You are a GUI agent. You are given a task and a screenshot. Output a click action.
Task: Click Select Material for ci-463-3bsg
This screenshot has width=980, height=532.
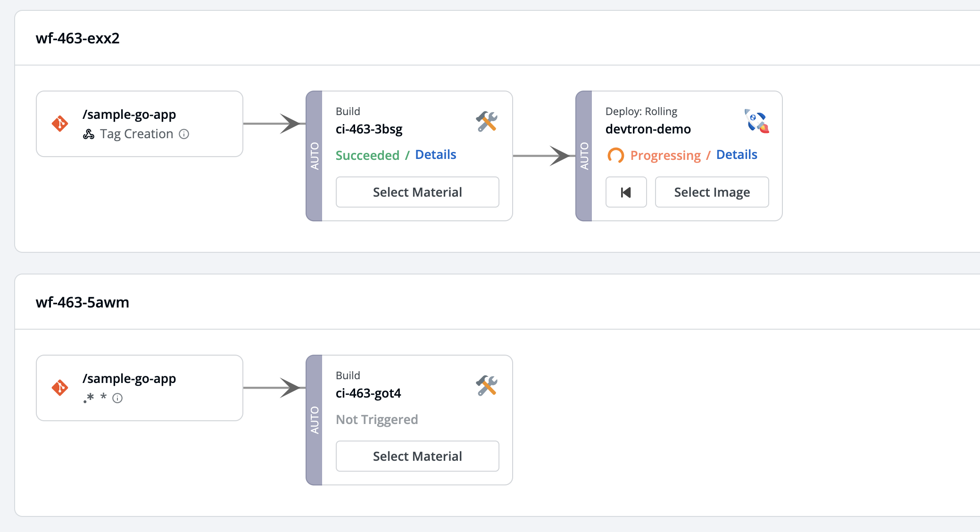click(x=417, y=192)
